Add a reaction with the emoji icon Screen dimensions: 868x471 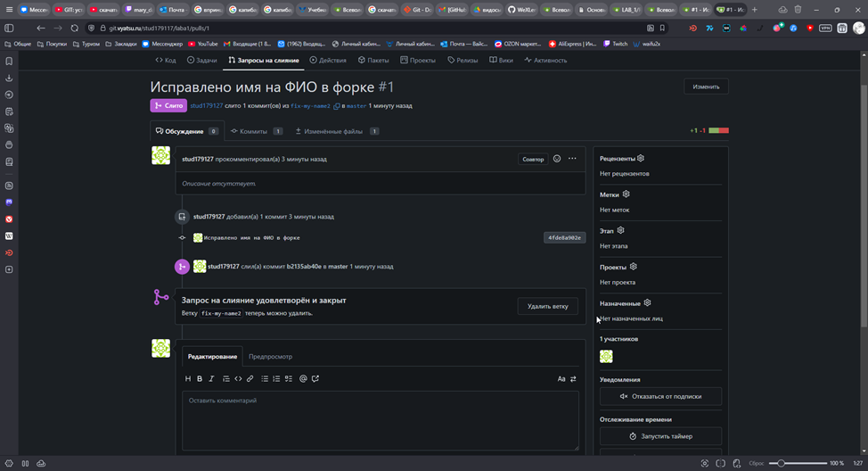pos(557,159)
